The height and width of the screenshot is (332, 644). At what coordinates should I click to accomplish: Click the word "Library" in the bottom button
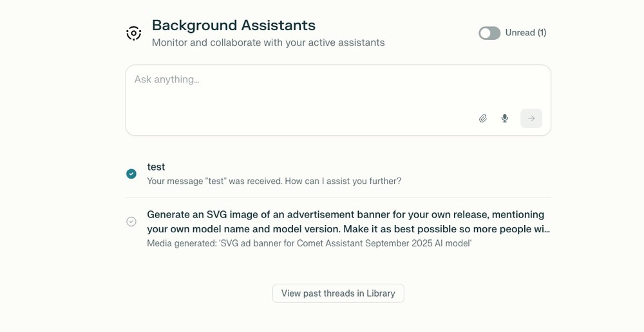[381, 293]
